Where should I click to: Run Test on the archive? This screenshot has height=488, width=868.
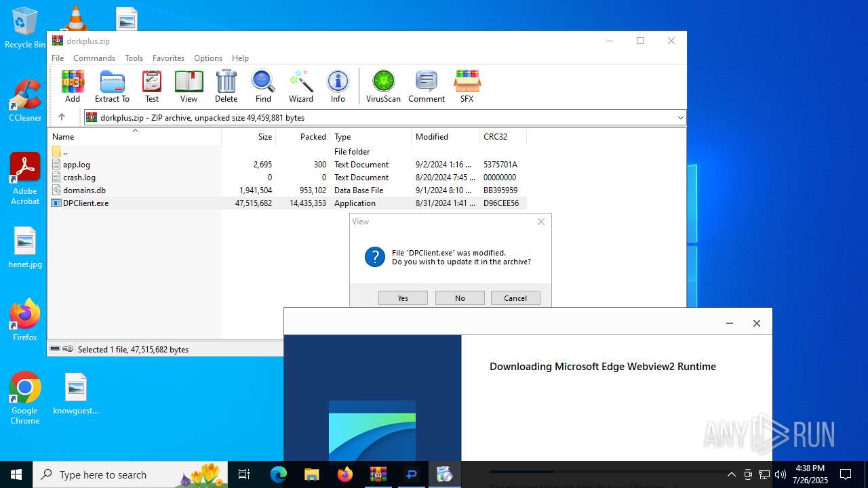point(152,86)
